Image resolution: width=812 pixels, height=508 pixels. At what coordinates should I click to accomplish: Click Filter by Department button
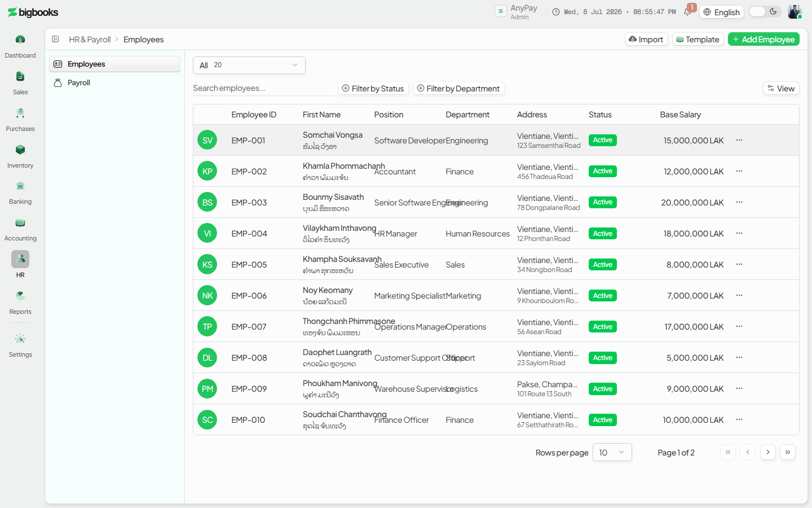click(x=458, y=89)
